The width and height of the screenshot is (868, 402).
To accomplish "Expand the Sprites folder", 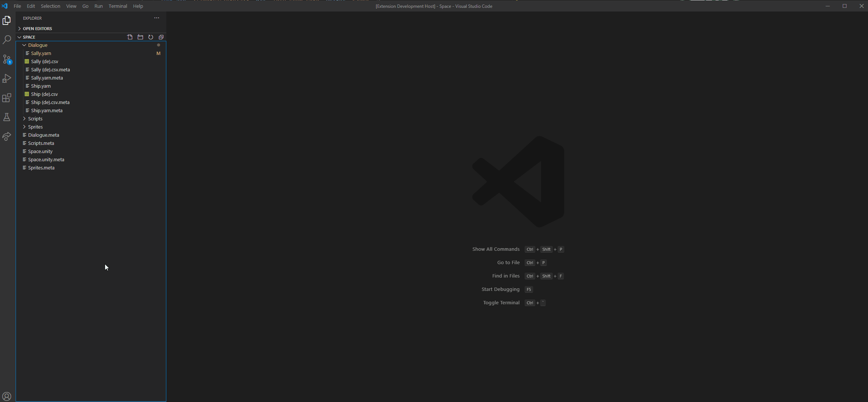I will tap(35, 127).
